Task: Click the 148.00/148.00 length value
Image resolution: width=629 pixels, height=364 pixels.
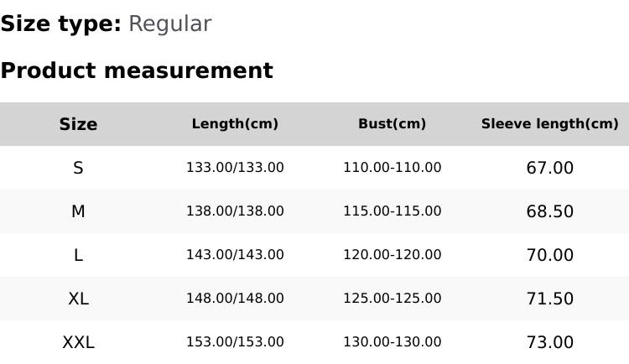Action: click(x=235, y=299)
